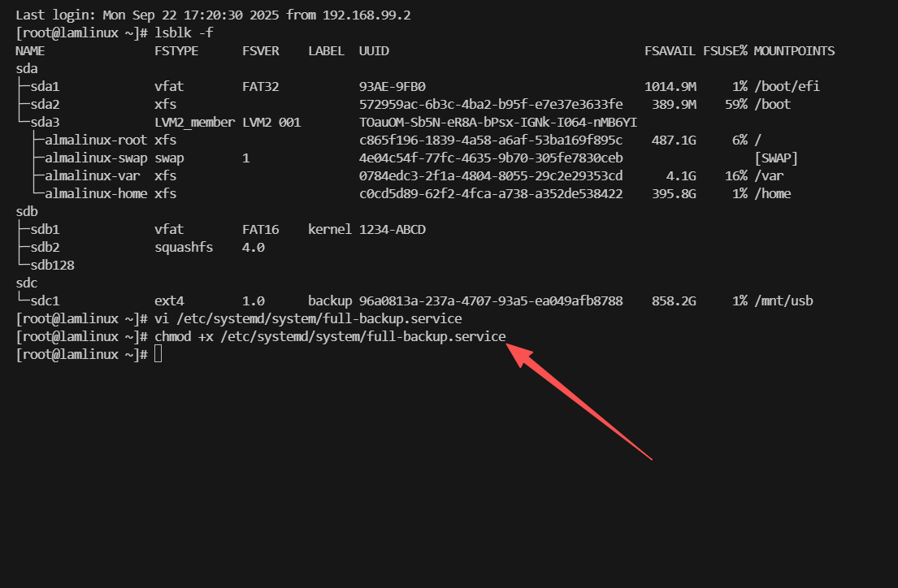Image resolution: width=898 pixels, height=588 pixels.
Task: Click the LVM2_member filesystem type
Action: tap(195, 122)
